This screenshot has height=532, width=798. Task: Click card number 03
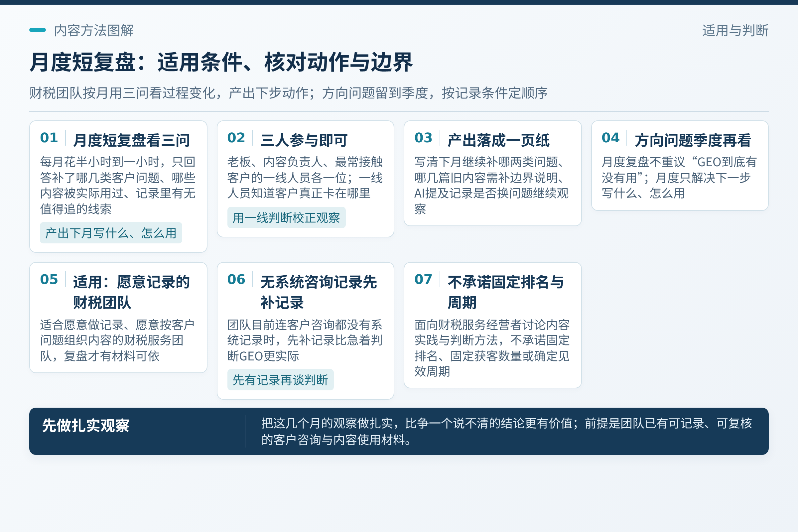[x=423, y=138]
